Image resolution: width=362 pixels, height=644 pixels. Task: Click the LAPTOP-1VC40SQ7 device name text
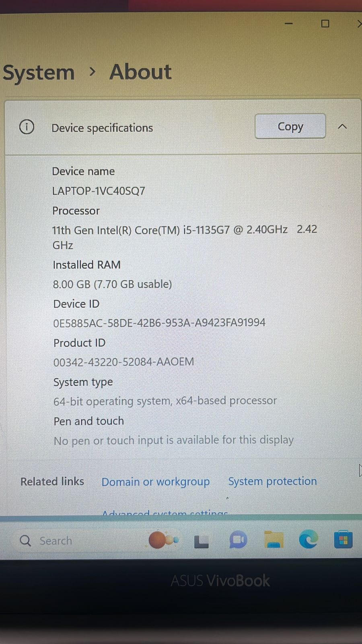click(x=99, y=191)
